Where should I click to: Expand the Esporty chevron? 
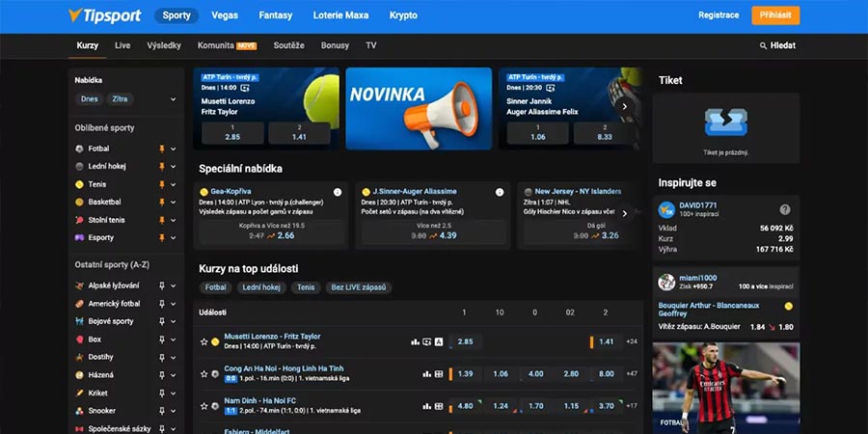click(174, 237)
